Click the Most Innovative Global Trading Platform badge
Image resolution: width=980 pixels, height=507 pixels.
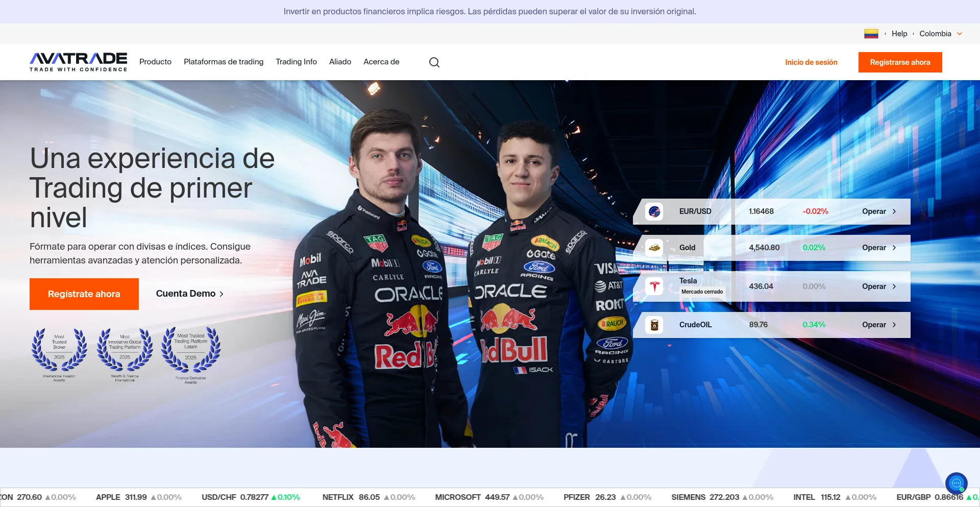coord(125,355)
